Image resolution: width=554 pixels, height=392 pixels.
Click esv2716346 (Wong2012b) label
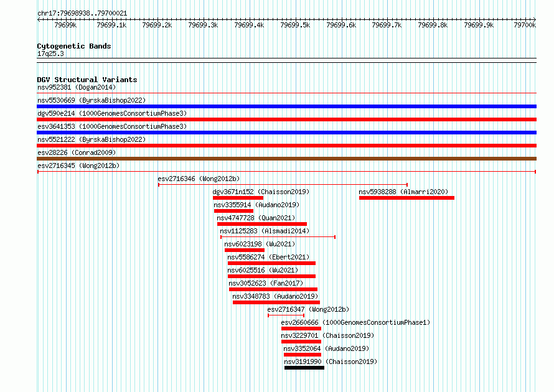tap(199, 179)
